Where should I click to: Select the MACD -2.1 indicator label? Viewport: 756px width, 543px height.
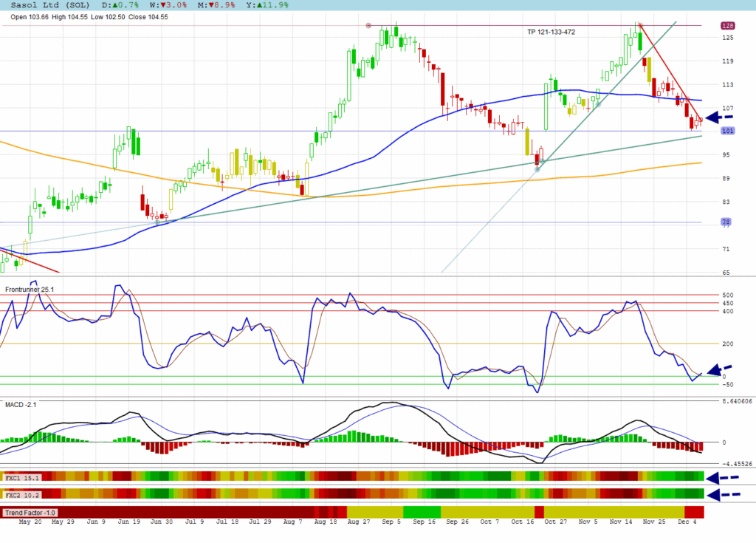tap(21, 405)
